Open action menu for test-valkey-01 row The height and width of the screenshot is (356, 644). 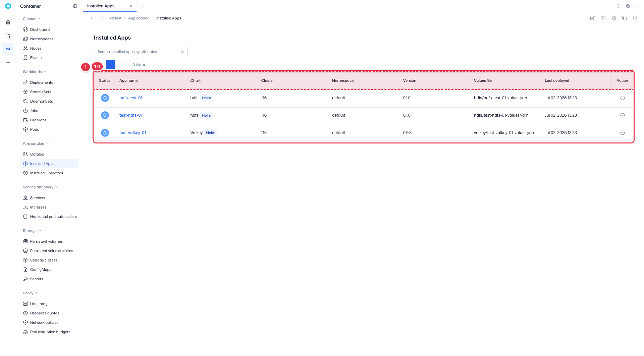623,133
